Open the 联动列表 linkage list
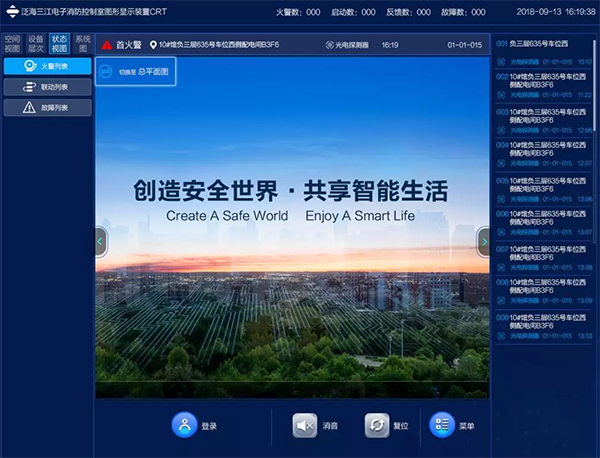The width and height of the screenshot is (600, 458). (47, 87)
